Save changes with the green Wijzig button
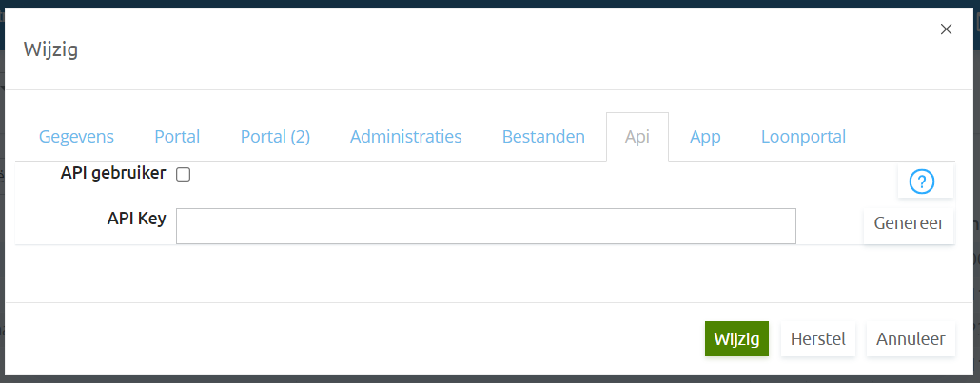 click(736, 339)
